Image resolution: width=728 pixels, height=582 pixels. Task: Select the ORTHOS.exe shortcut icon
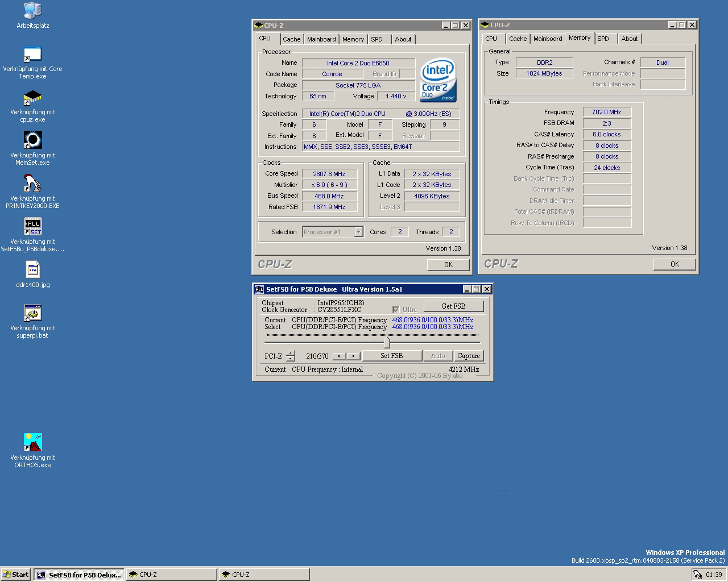[x=32, y=443]
